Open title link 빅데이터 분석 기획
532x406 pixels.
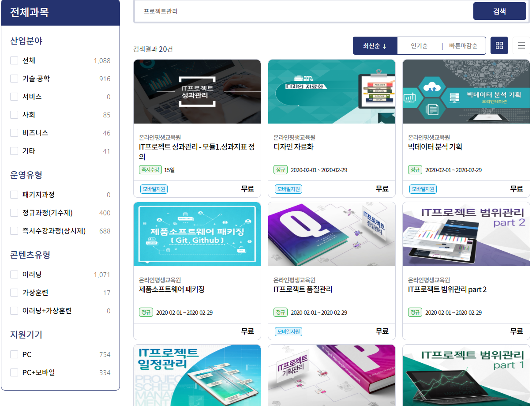coord(435,147)
